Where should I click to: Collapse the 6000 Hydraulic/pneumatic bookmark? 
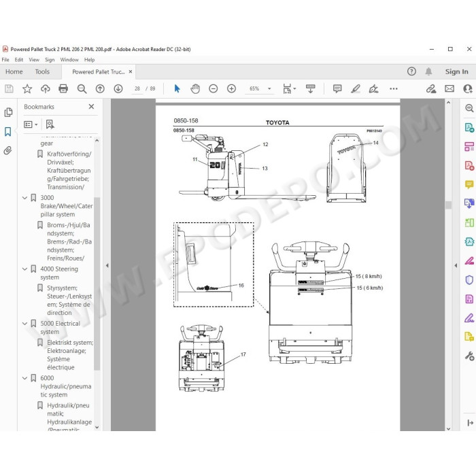pyautogui.click(x=25, y=378)
